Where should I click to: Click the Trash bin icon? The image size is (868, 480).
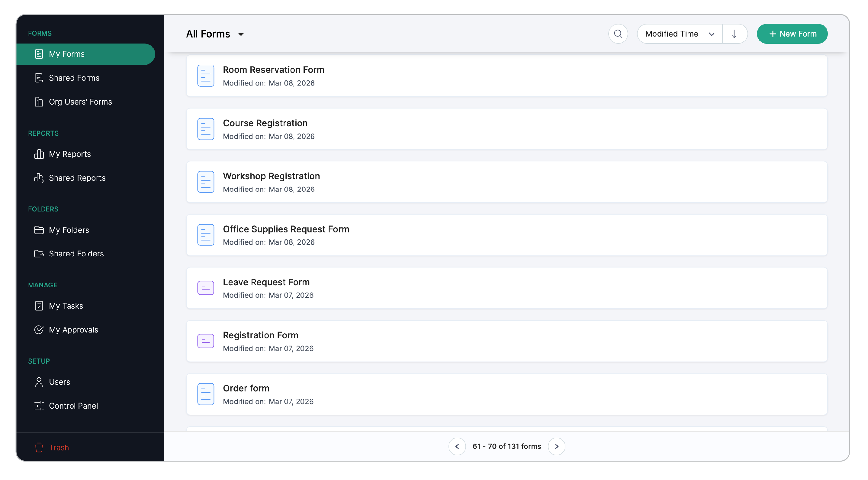point(39,448)
